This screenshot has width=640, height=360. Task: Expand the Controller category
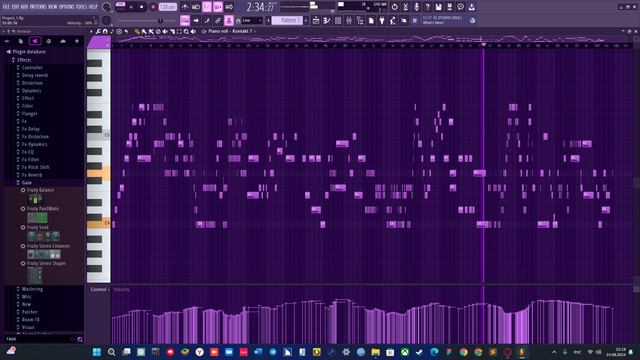tap(32, 68)
